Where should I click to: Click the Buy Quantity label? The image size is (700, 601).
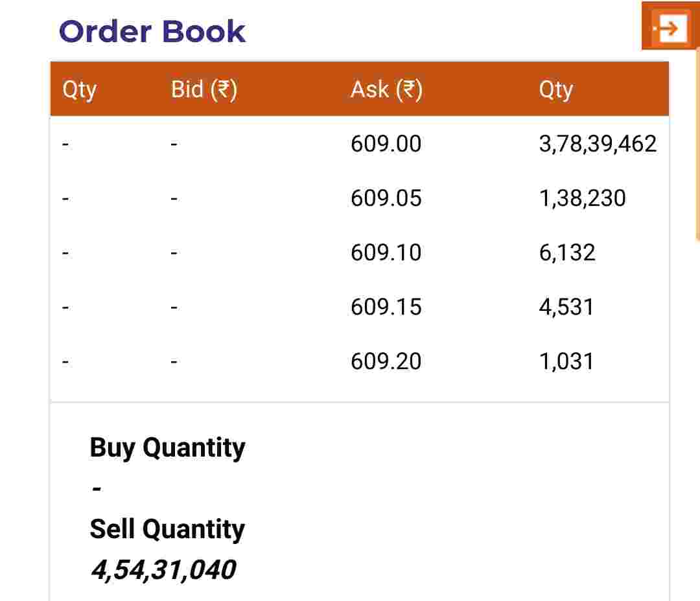click(x=167, y=448)
